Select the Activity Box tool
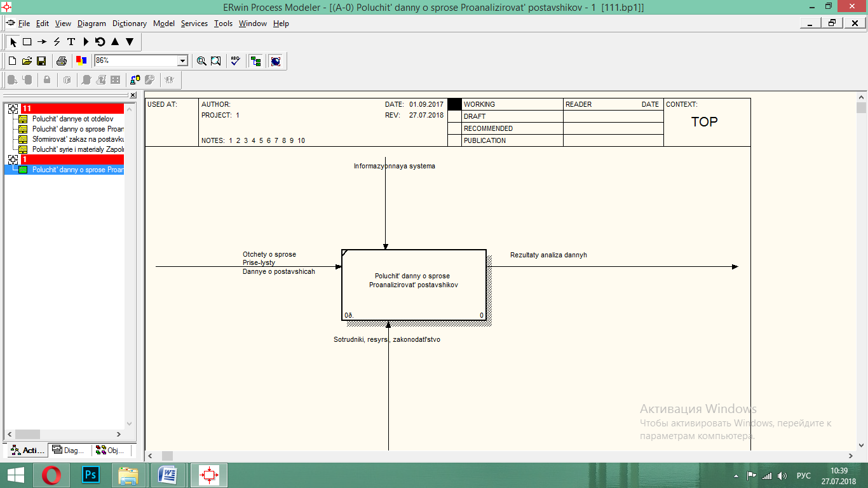 click(27, 42)
